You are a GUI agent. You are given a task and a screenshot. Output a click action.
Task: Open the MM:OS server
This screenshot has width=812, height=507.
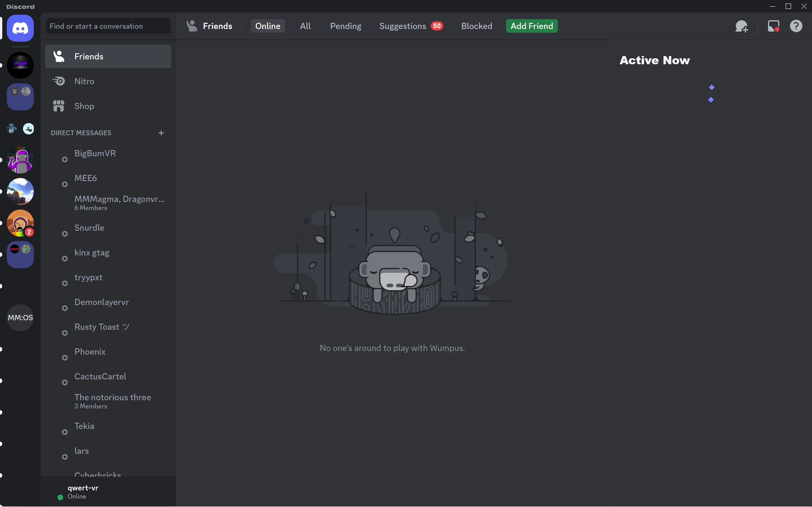[20, 317]
